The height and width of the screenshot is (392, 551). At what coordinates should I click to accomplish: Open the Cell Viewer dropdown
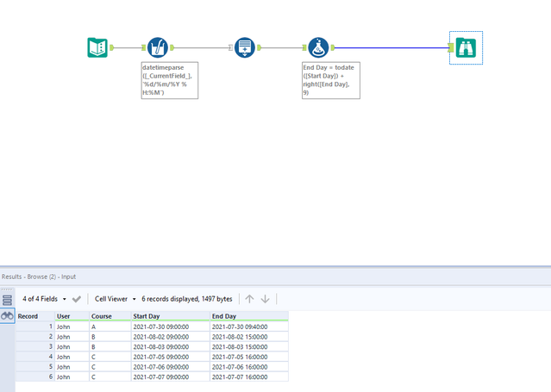point(116,299)
